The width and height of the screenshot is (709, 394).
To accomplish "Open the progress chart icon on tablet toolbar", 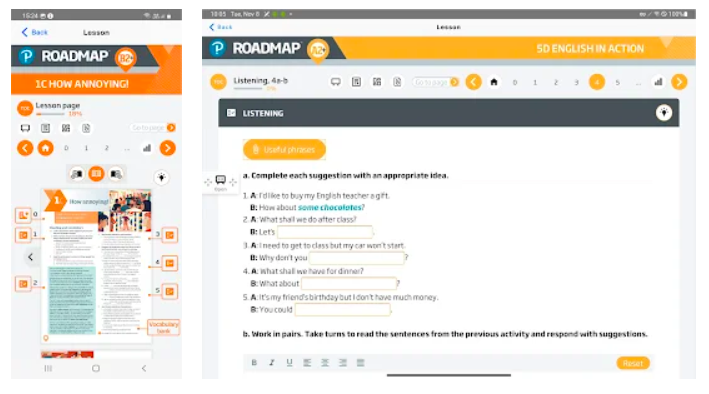I will (658, 82).
